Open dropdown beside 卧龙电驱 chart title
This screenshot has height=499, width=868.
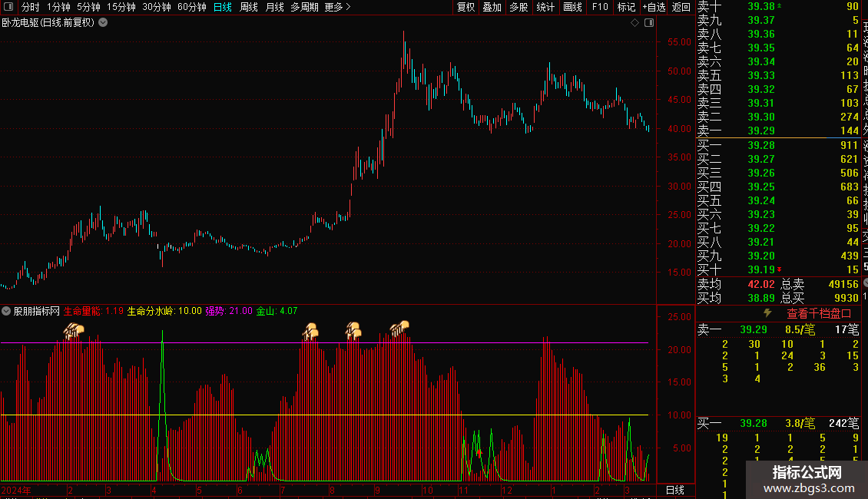point(103,23)
